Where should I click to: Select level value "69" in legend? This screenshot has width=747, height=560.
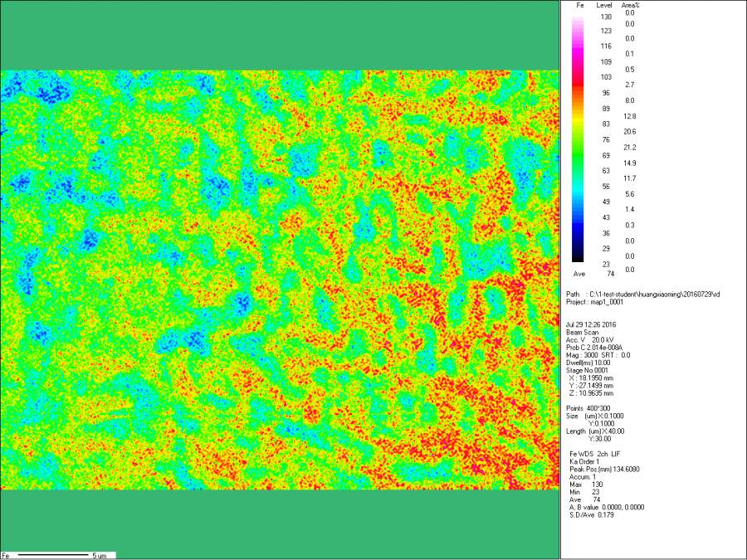click(x=606, y=155)
